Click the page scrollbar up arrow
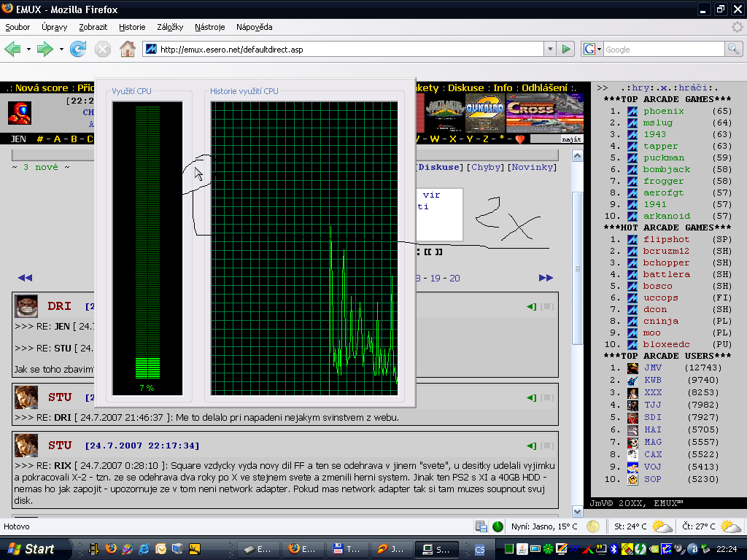 pos(578,156)
